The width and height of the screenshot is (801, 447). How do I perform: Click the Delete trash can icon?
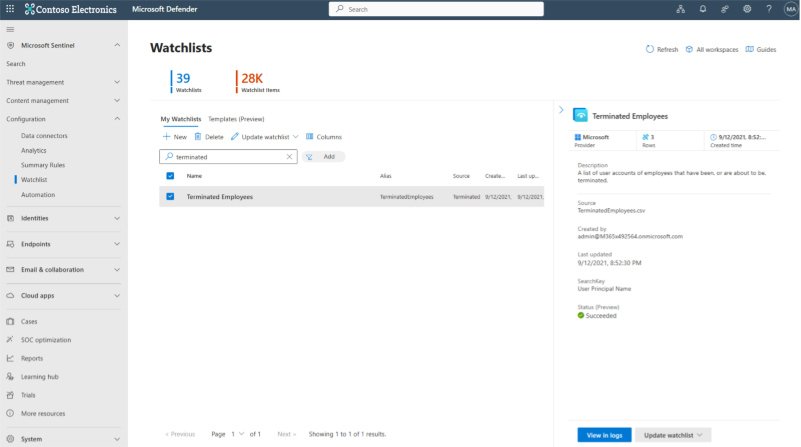[198, 136]
